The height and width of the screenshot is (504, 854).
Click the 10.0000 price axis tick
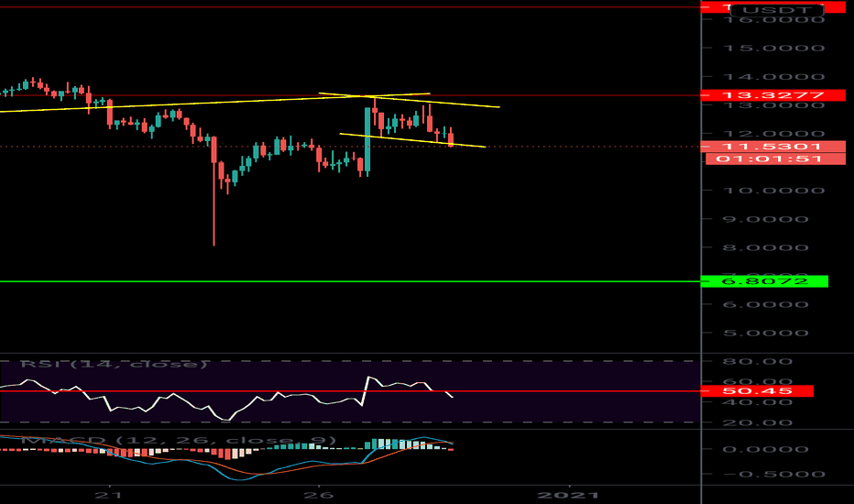773,191
